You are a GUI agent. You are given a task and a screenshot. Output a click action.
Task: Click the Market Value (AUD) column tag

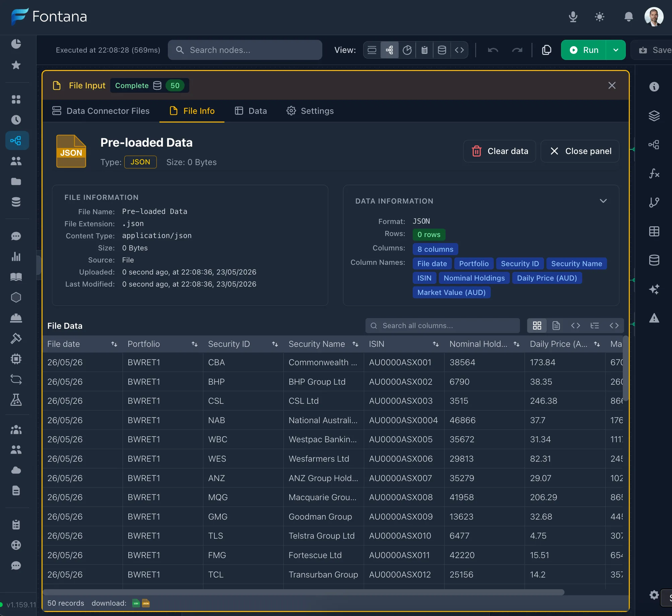tap(451, 292)
